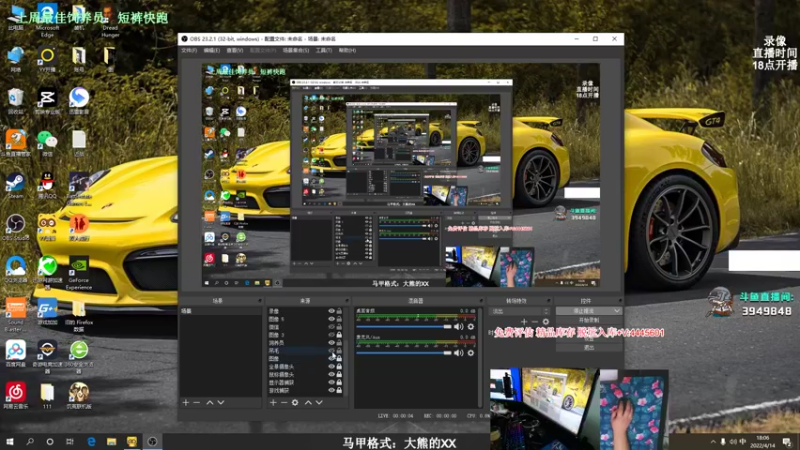Viewport: 800px width, 450px height.
Task: Open the Dread Hunger desktop shortcut
Action: 110,21
